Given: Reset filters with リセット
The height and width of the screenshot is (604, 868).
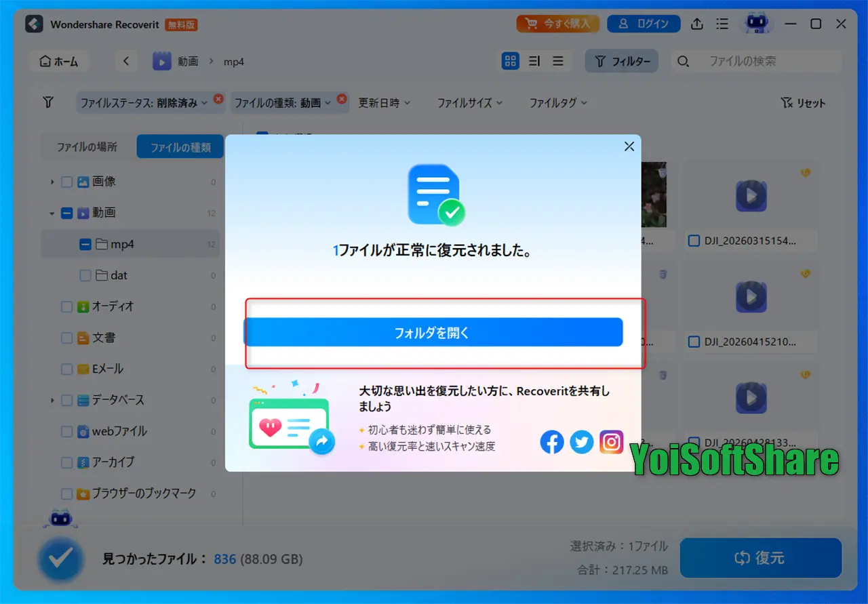Looking at the screenshot, I should click(x=804, y=103).
